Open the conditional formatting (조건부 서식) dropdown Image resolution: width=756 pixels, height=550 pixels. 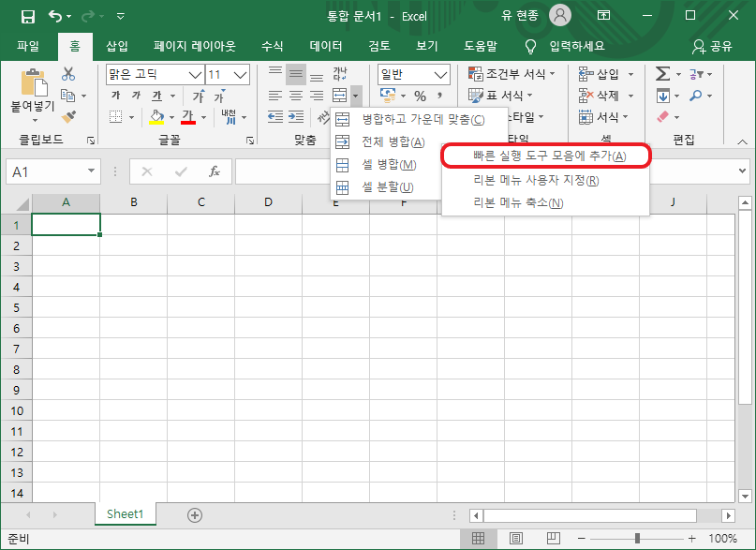pyautogui.click(x=511, y=74)
